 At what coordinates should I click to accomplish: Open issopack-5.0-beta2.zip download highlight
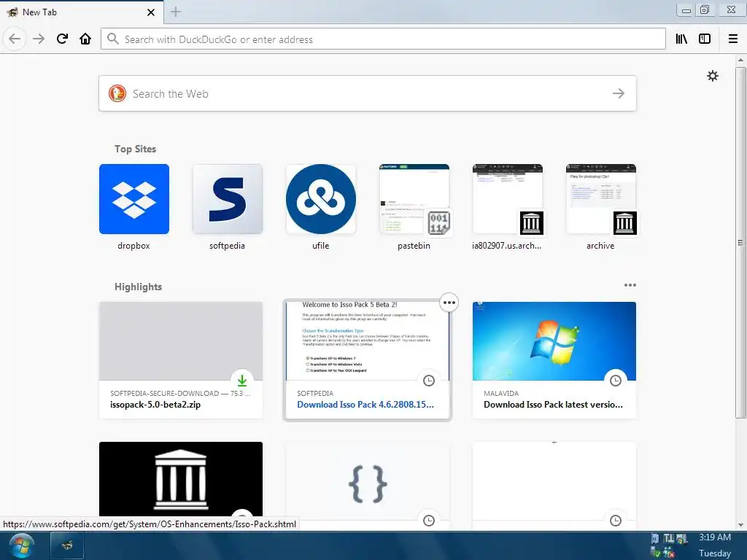pos(181,360)
